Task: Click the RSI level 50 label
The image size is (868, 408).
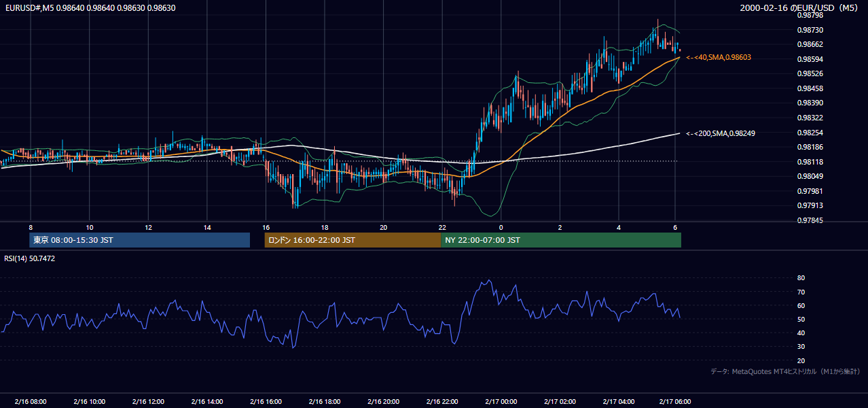Action: pyautogui.click(x=801, y=319)
